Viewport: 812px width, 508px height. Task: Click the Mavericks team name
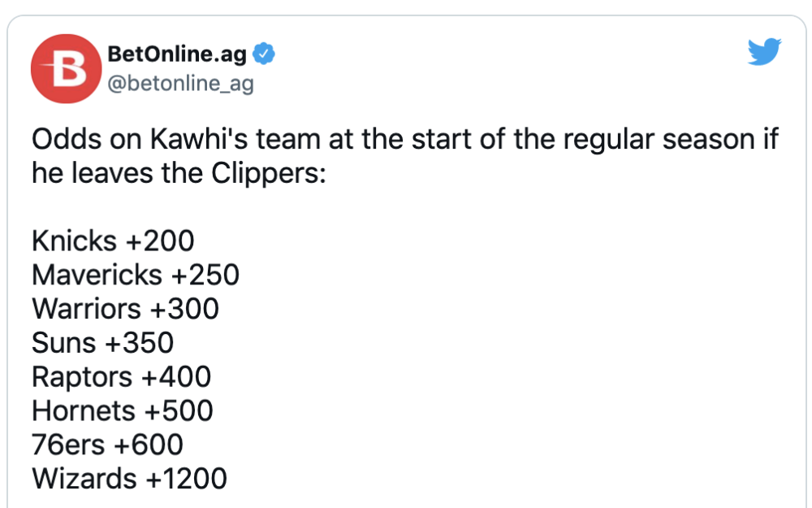click(x=97, y=275)
